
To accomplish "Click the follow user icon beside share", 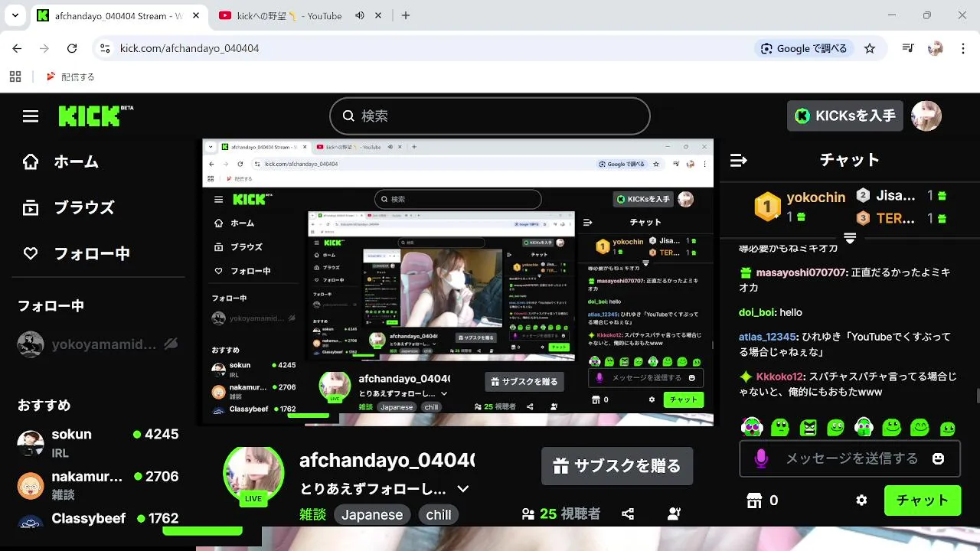I will tap(675, 514).
